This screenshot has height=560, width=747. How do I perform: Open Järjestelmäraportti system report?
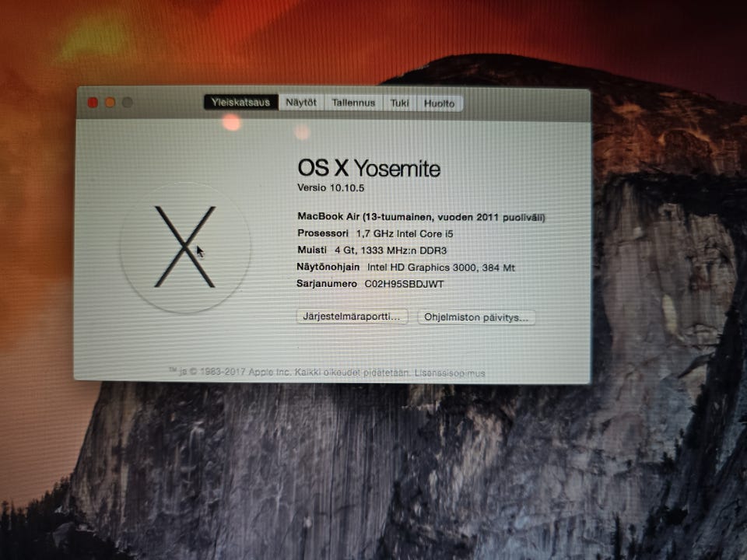click(352, 317)
